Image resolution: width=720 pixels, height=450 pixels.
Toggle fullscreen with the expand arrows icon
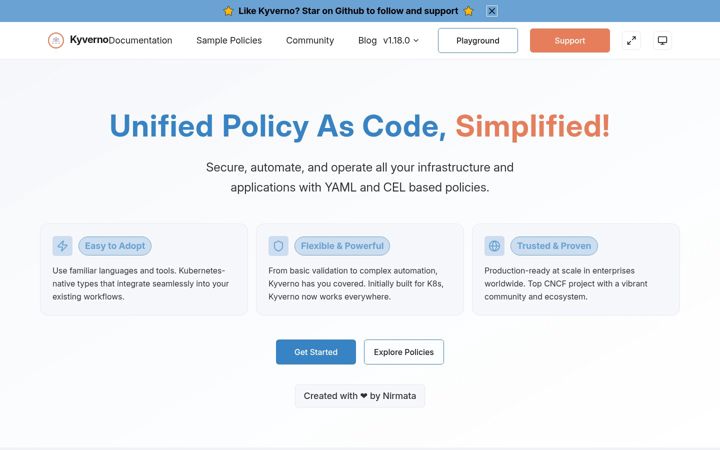click(631, 40)
